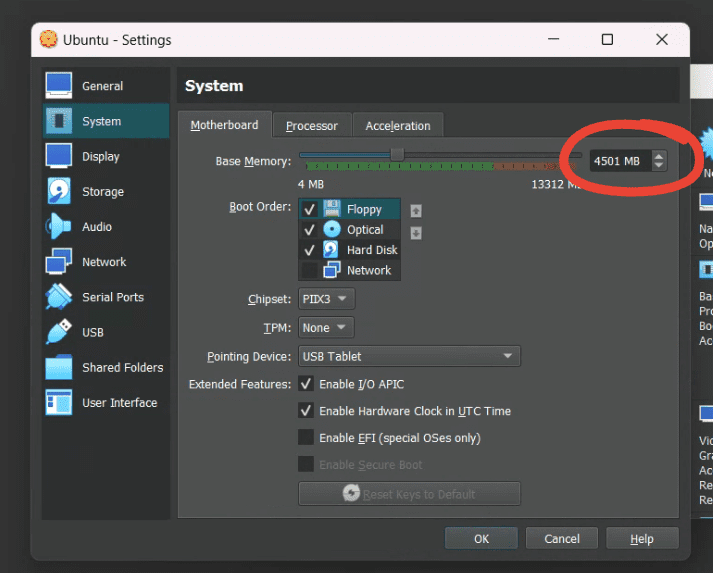Switch to the Processor tab

pyautogui.click(x=312, y=126)
